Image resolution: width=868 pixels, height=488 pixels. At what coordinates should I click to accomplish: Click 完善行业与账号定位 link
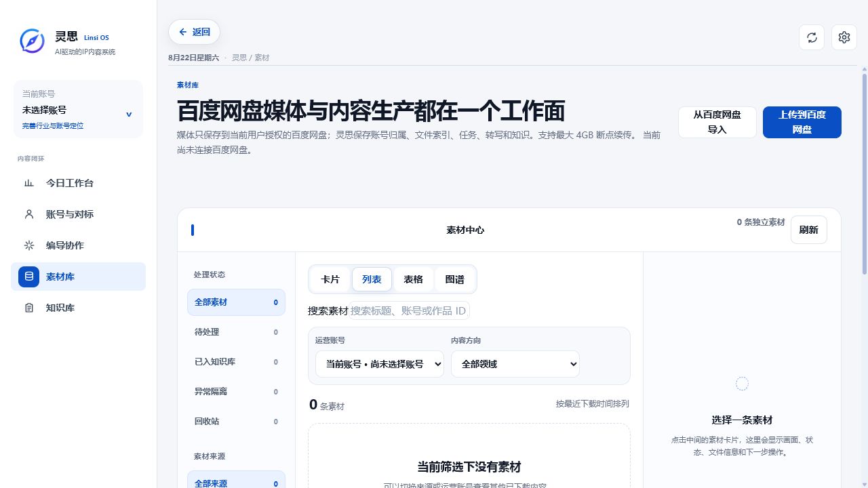pyautogui.click(x=53, y=126)
